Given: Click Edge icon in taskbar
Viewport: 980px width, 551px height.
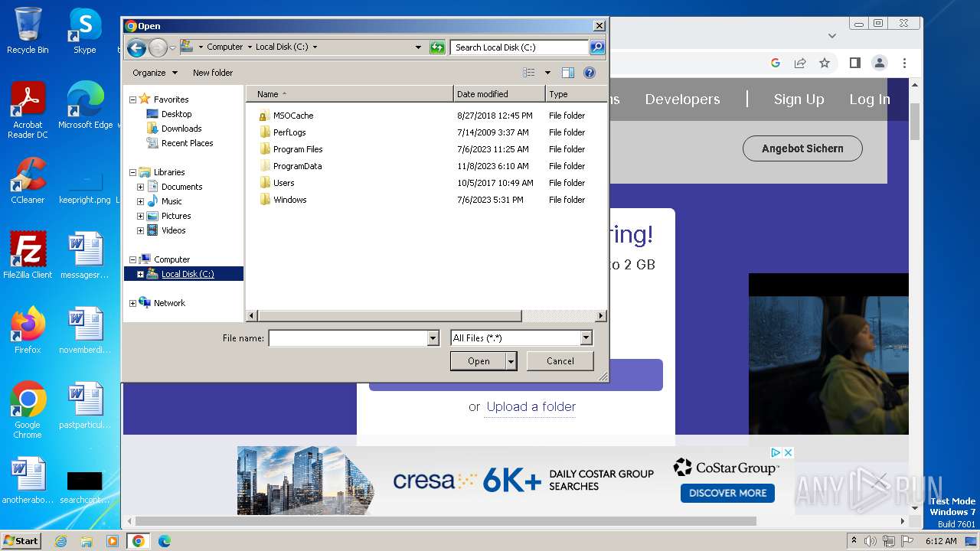Looking at the screenshot, I should pyautogui.click(x=165, y=541).
